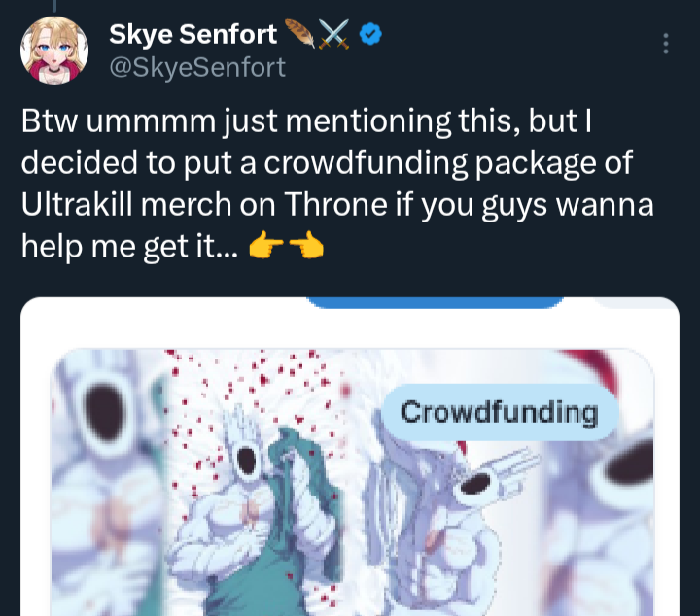This screenshot has width=700, height=616.
Task: Click the blue bar atop the card
Action: point(436,302)
